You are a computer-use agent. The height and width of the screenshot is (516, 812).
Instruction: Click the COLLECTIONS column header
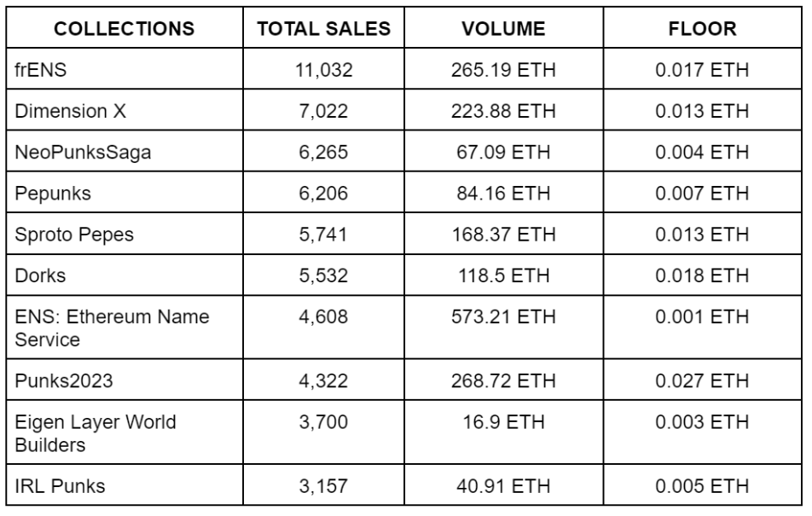(x=126, y=29)
